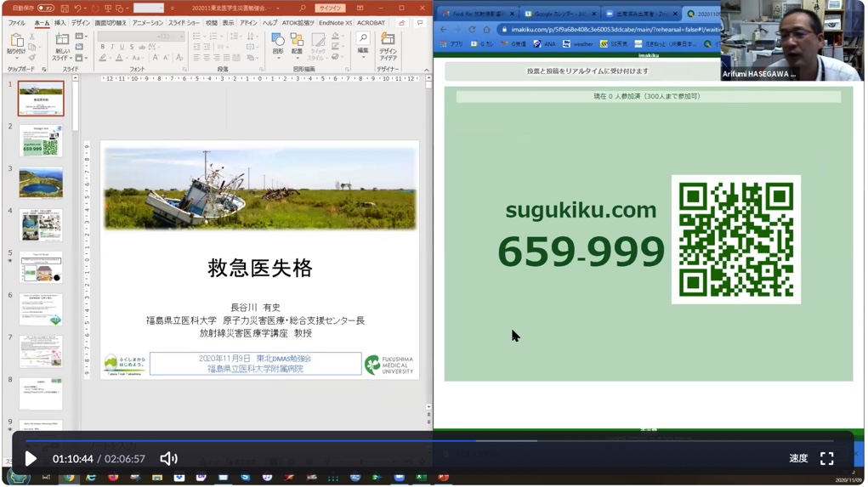Select slide 3 crater lake thumbnail
Screen dimensions: 868x487
[x=41, y=183]
